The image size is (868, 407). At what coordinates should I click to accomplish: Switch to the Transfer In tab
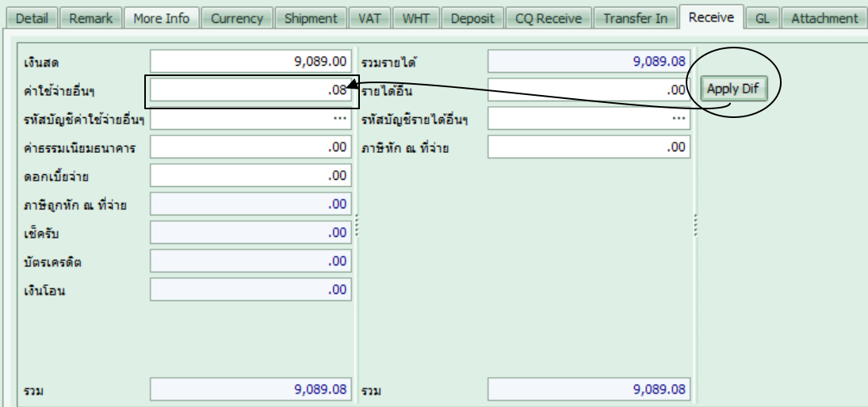click(635, 18)
